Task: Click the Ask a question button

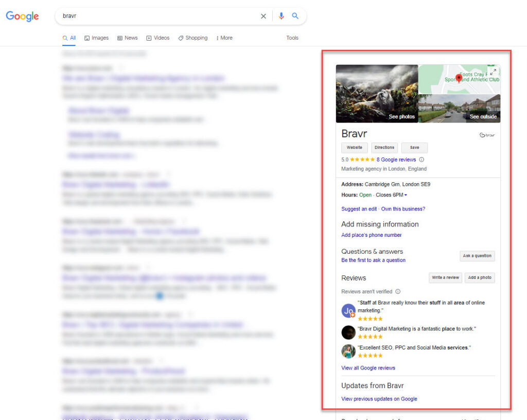Action: click(477, 256)
